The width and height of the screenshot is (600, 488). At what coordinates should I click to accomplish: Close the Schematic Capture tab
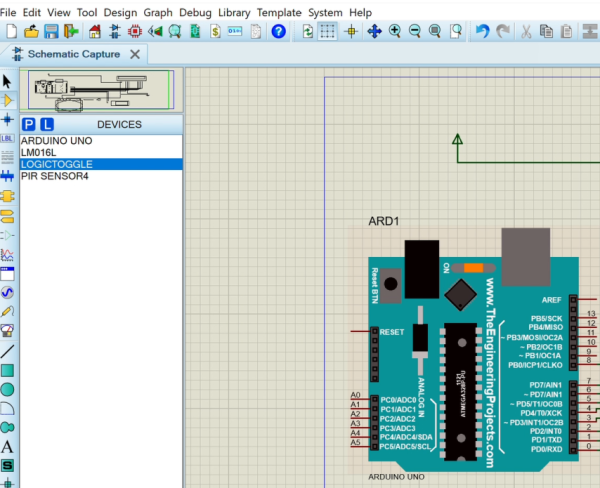click(x=135, y=54)
